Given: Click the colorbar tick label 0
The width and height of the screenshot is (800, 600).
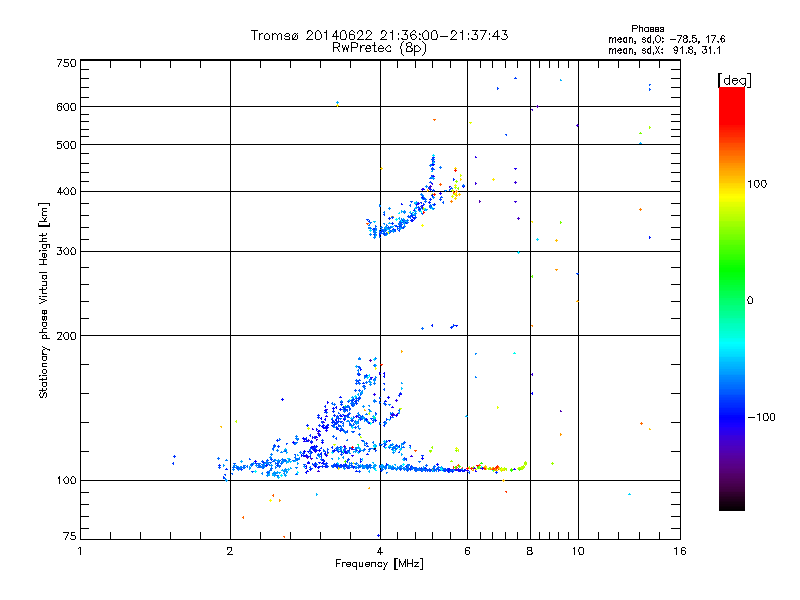Looking at the screenshot, I should (750, 301).
